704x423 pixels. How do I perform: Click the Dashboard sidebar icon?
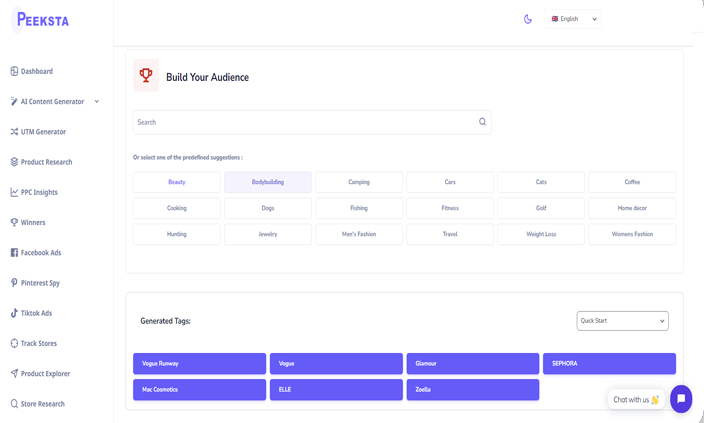(14, 71)
